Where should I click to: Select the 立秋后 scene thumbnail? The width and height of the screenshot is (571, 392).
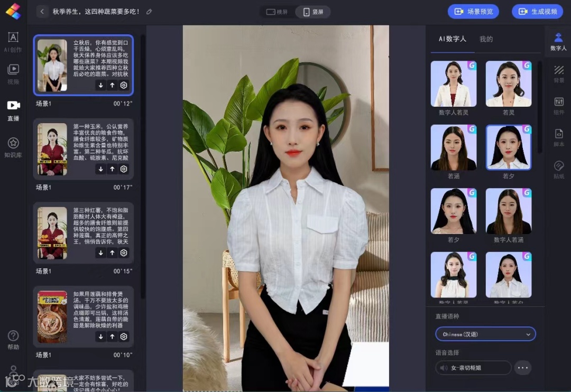[52, 65]
